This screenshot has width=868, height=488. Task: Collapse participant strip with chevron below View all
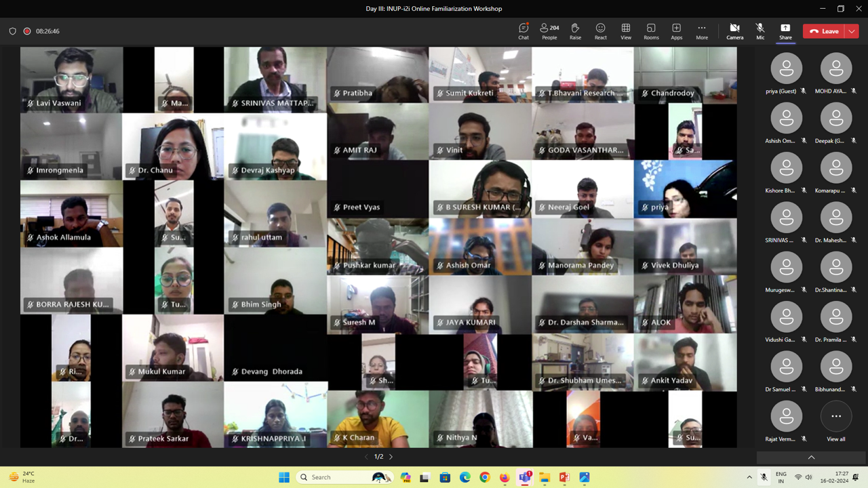[x=811, y=457]
